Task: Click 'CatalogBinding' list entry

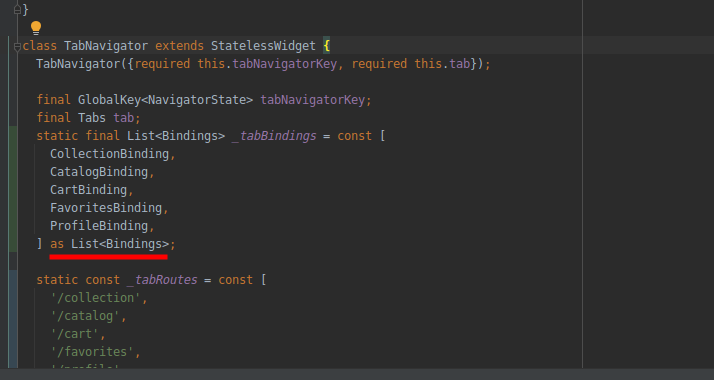Action: point(99,172)
